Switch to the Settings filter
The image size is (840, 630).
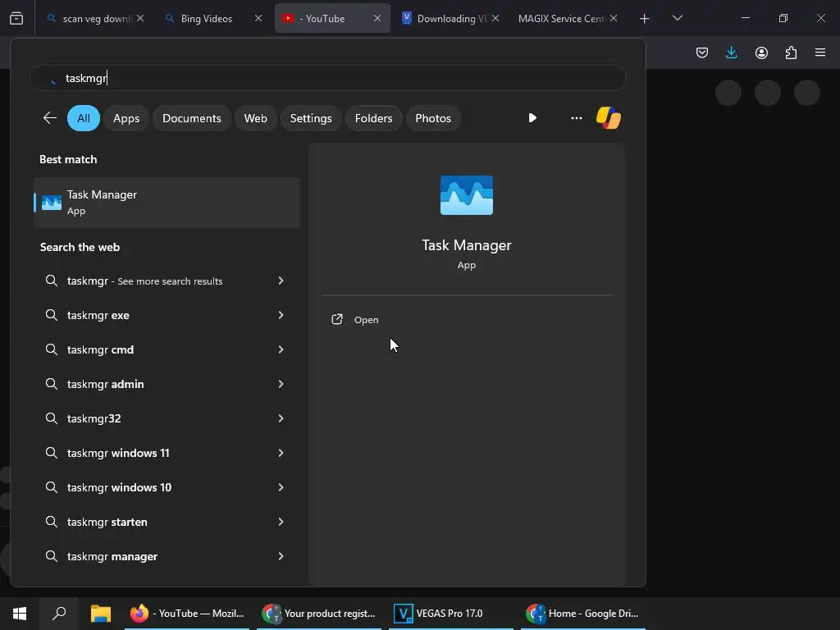coord(311,118)
